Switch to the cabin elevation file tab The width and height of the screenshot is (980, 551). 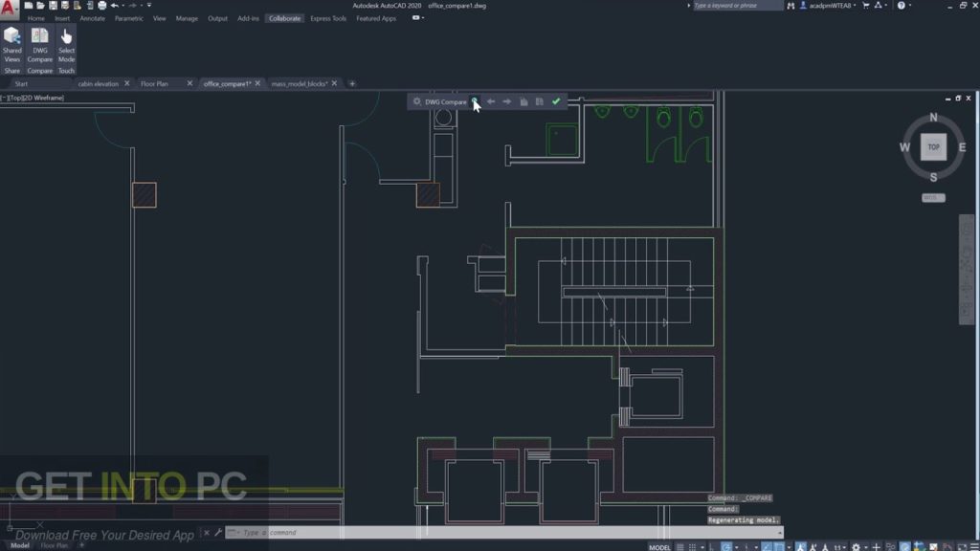point(99,83)
